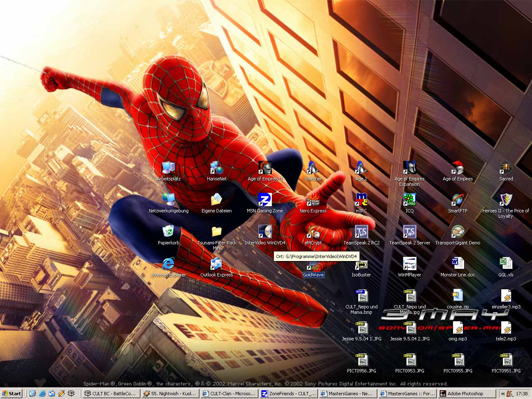Viewport: 532px width, 399px height.
Task: Select the MSN Gaming Zone shortcut
Action: coord(265,203)
